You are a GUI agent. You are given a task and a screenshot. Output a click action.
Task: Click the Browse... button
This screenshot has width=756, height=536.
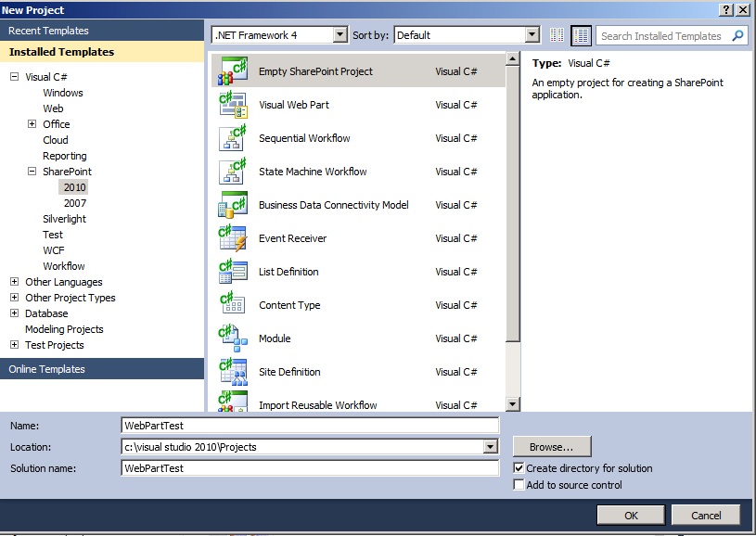(552, 447)
